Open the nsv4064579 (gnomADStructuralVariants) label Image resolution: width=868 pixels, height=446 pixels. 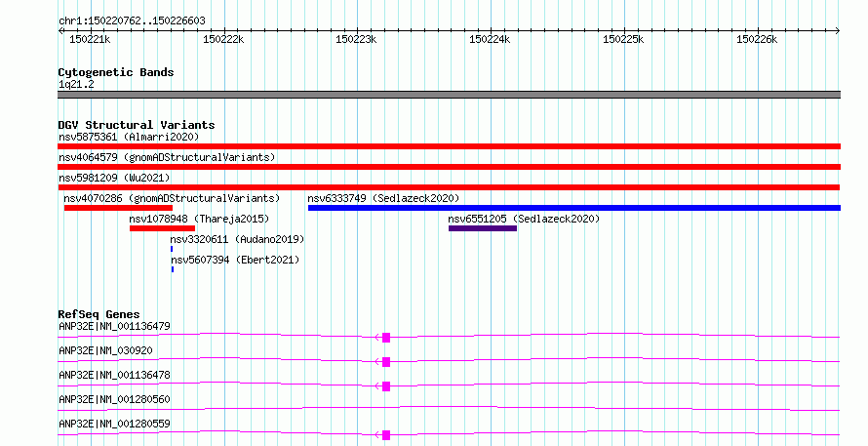click(167, 157)
